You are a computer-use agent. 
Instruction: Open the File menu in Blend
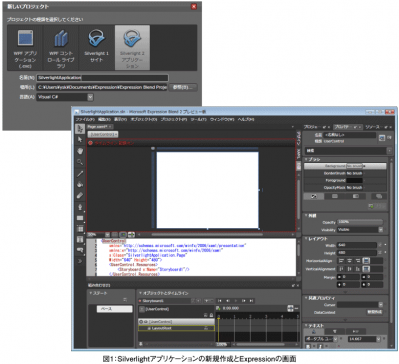pyautogui.click(x=85, y=119)
